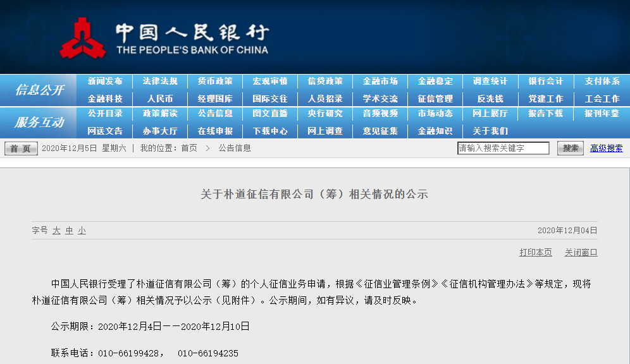Go to 调查统计 section
The height and width of the screenshot is (364, 630).
pyautogui.click(x=490, y=81)
